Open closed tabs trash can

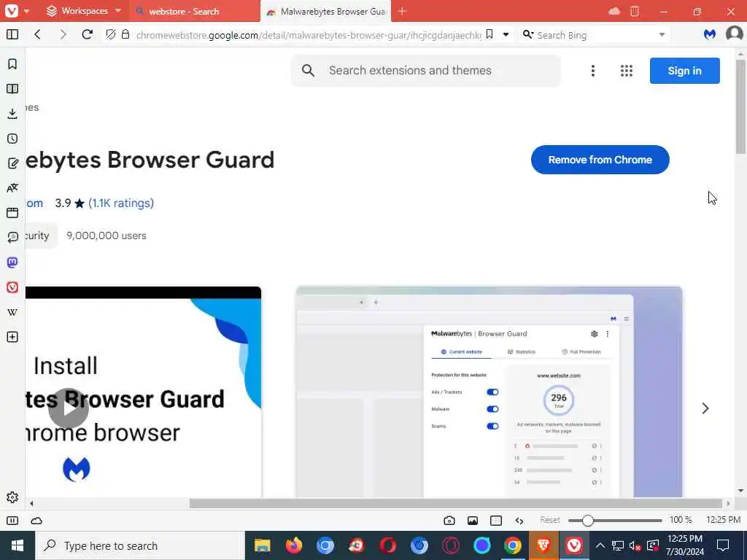635,11
